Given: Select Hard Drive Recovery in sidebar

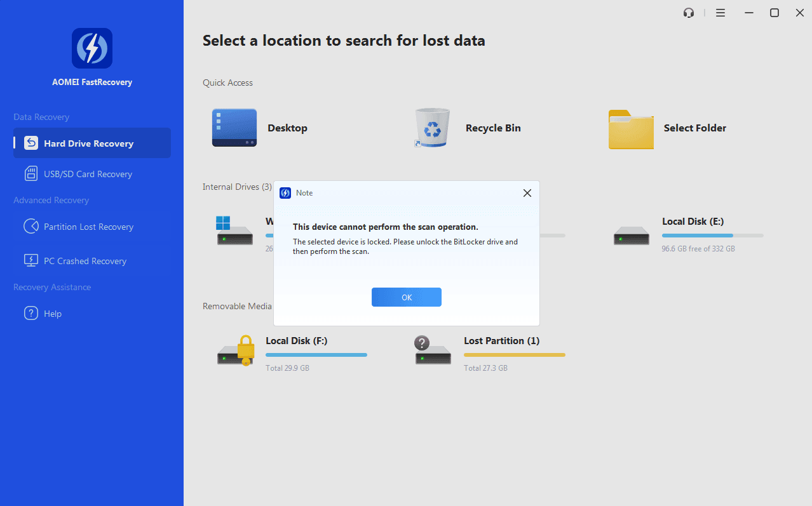Looking at the screenshot, I should pos(92,143).
